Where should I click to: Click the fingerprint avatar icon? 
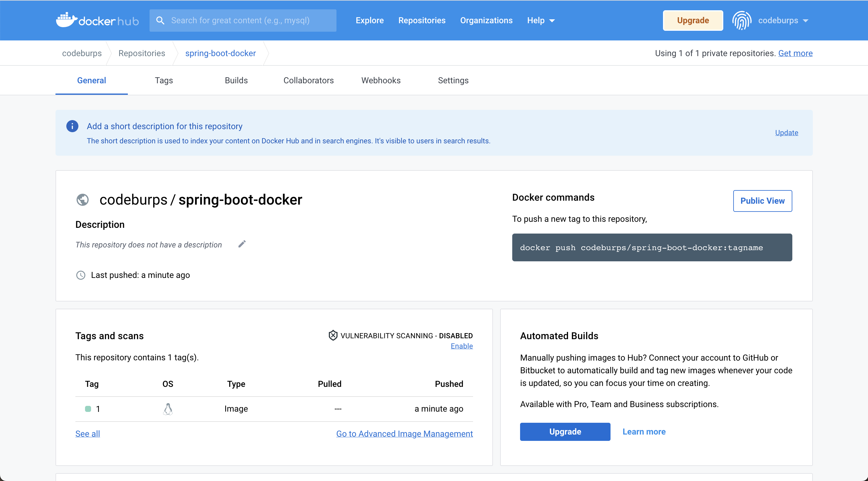click(742, 21)
